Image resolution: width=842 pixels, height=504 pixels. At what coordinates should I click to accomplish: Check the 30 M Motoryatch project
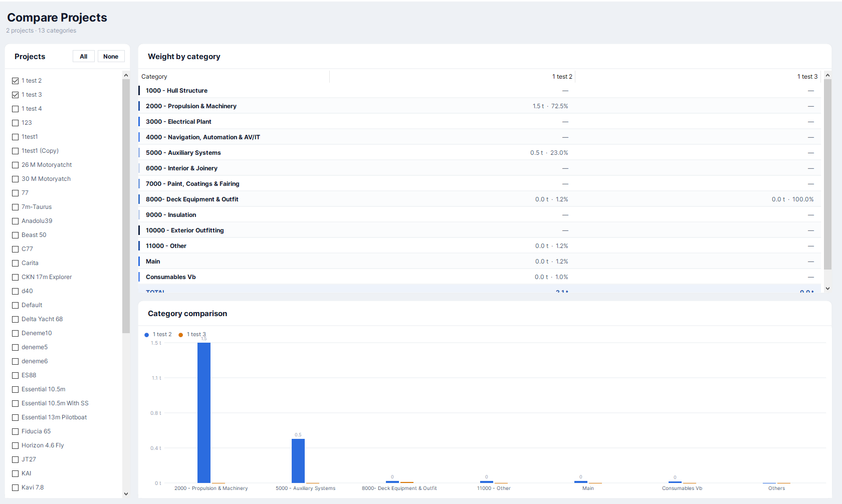tap(16, 179)
